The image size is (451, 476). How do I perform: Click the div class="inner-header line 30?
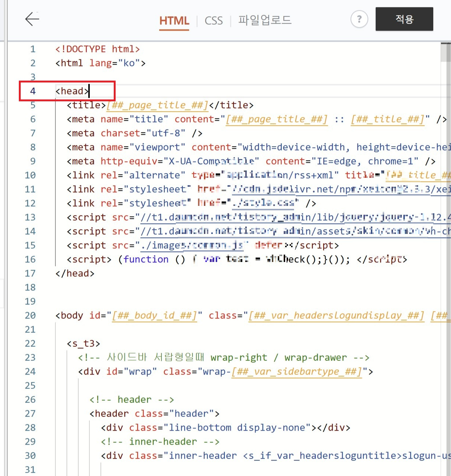(276, 456)
